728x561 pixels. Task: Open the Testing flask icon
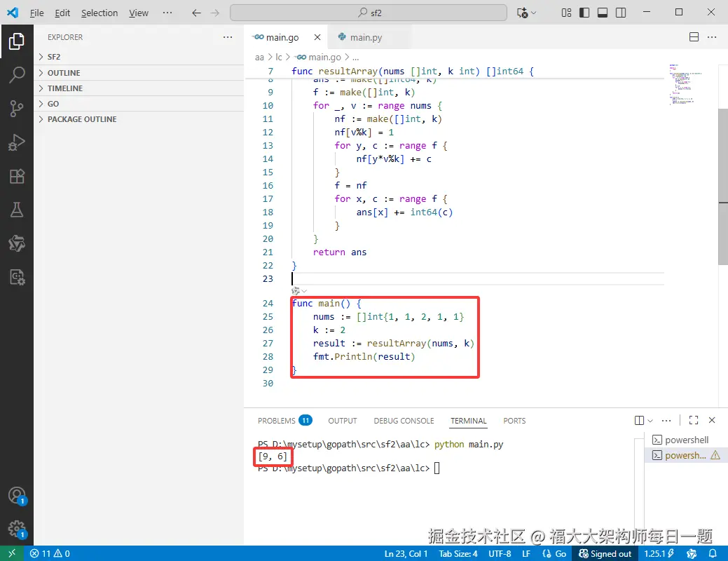[x=17, y=210]
